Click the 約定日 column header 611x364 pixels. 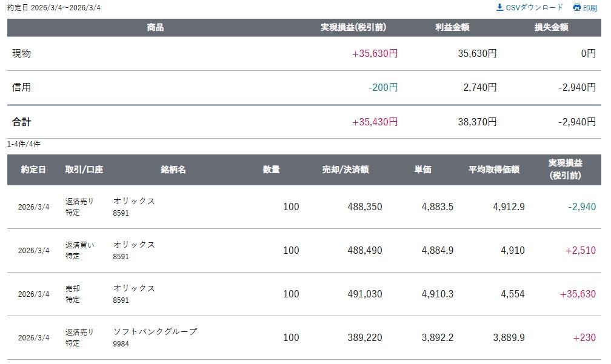[33, 170]
